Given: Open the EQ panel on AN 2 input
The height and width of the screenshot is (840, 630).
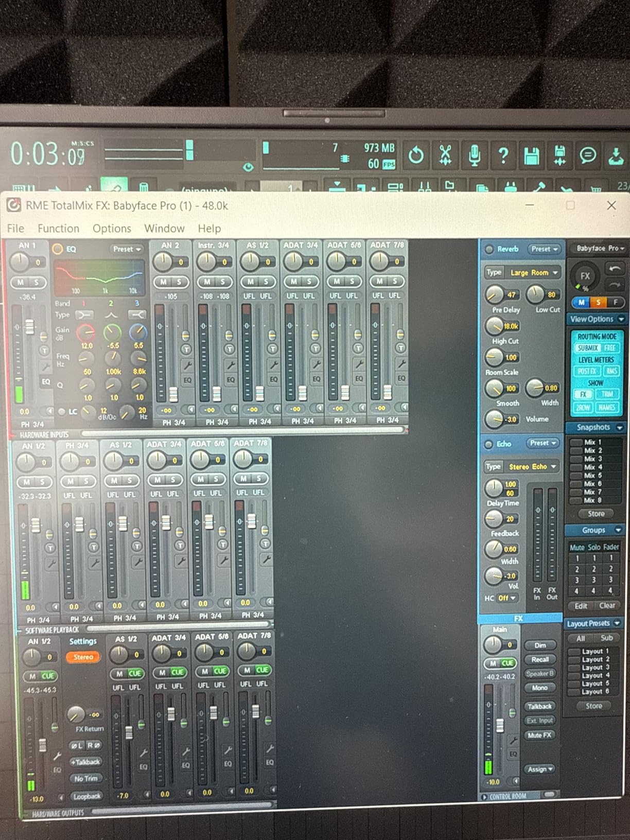Looking at the screenshot, I should [187, 380].
